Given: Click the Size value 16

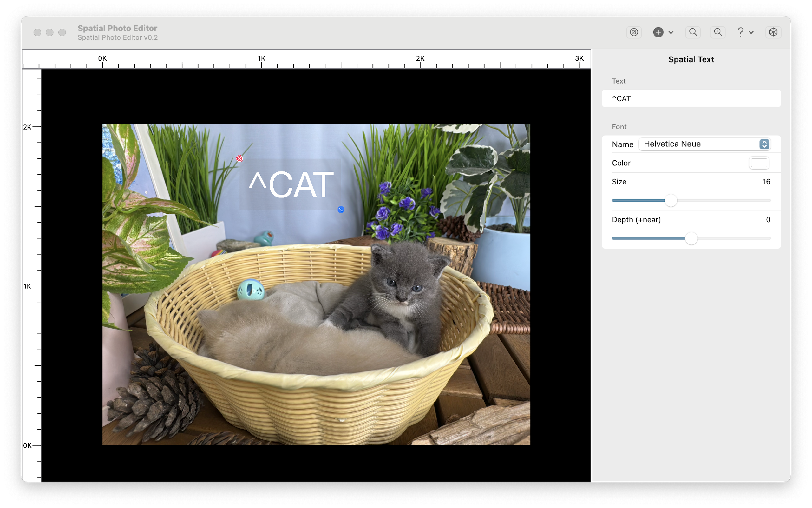Looking at the screenshot, I should (766, 182).
